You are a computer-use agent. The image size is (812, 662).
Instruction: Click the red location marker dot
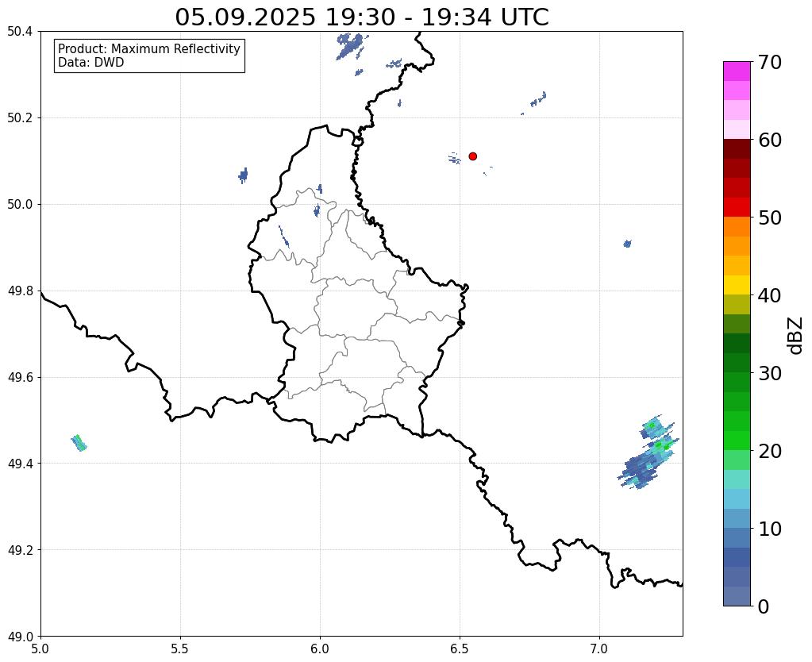[472, 156]
